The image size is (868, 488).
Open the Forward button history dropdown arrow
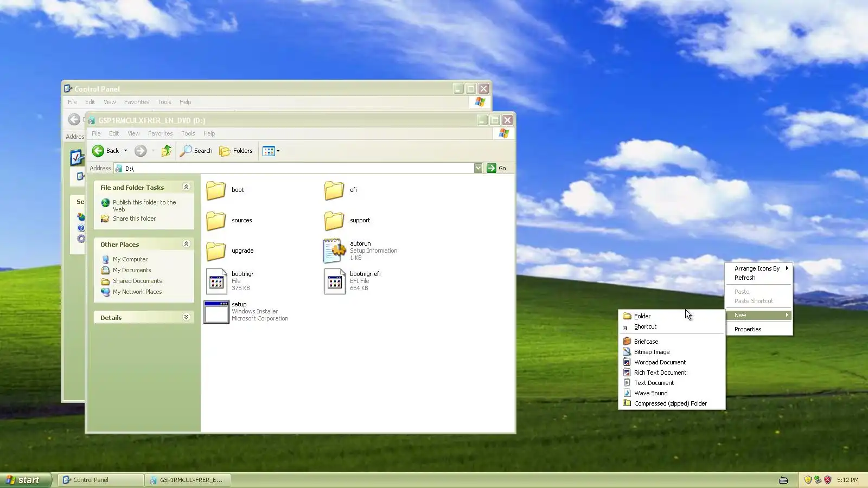pyautogui.click(x=153, y=151)
